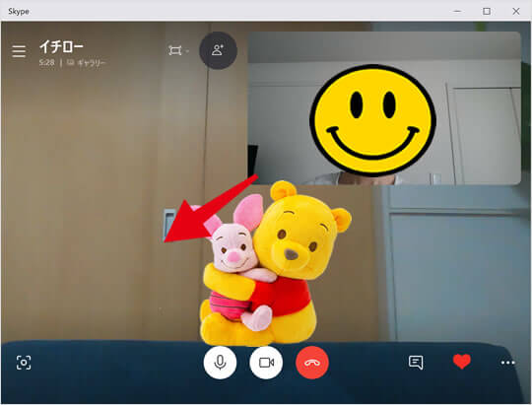Click the Skype title bar text

coord(19,11)
